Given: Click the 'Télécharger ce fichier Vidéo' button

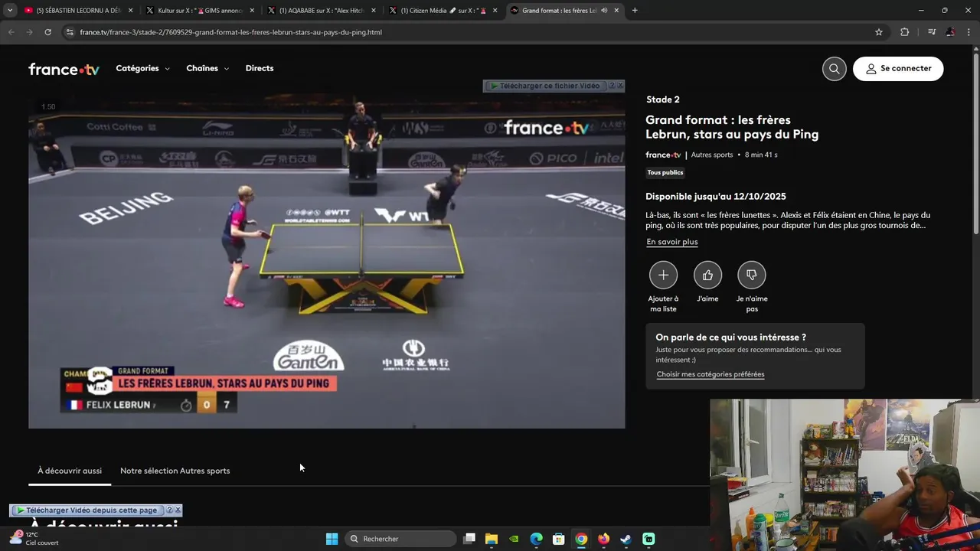Looking at the screenshot, I should [x=545, y=86].
